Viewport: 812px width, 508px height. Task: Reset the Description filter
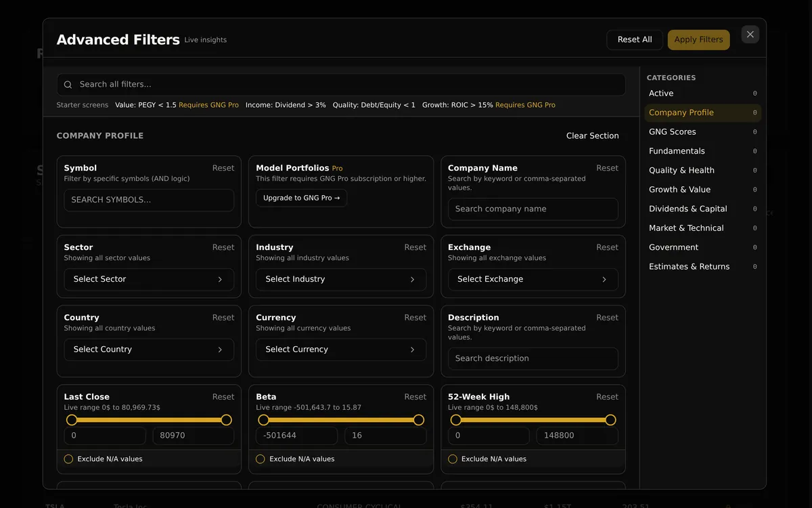click(x=607, y=318)
